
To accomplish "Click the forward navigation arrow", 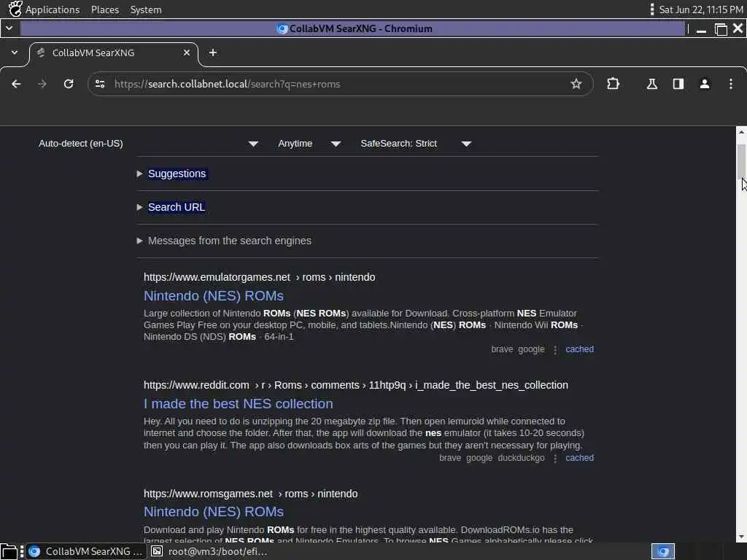I will tap(42, 85).
